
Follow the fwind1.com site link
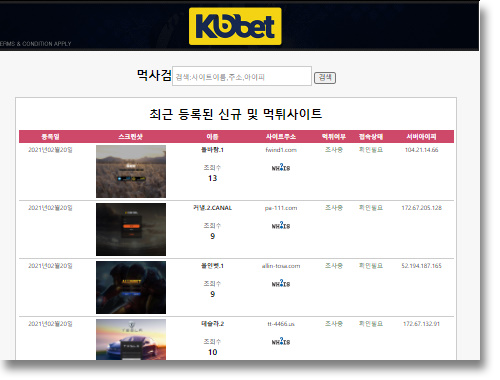pos(281,150)
